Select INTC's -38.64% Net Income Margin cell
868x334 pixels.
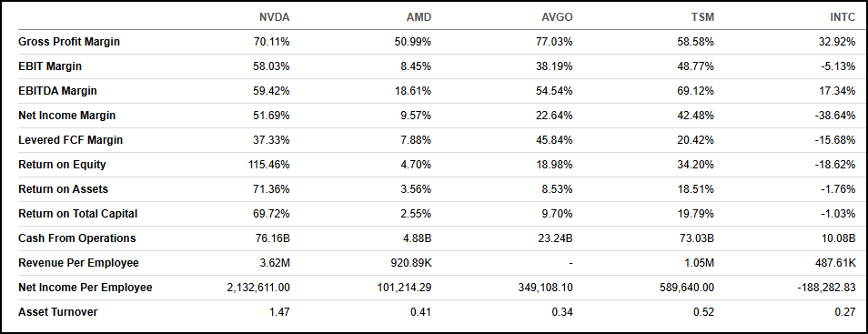click(835, 116)
